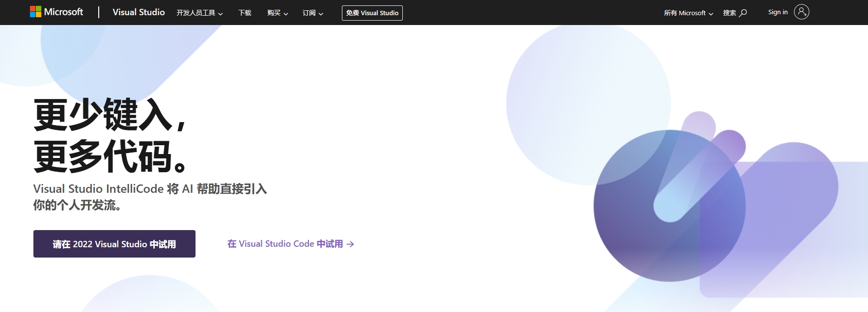This screenshot has height=312, width=868.
Task: Click the search magnifier icon
Action: click(x=743, y=13)
